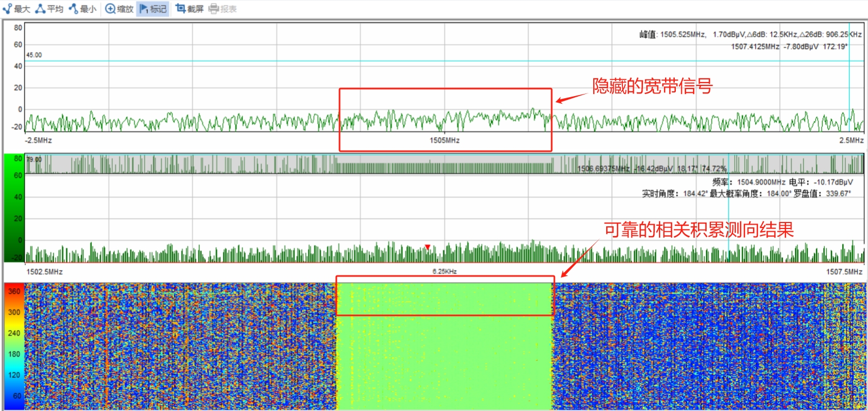Select the 可靠的相关积累测向结果 annotation text

[699, 230]
